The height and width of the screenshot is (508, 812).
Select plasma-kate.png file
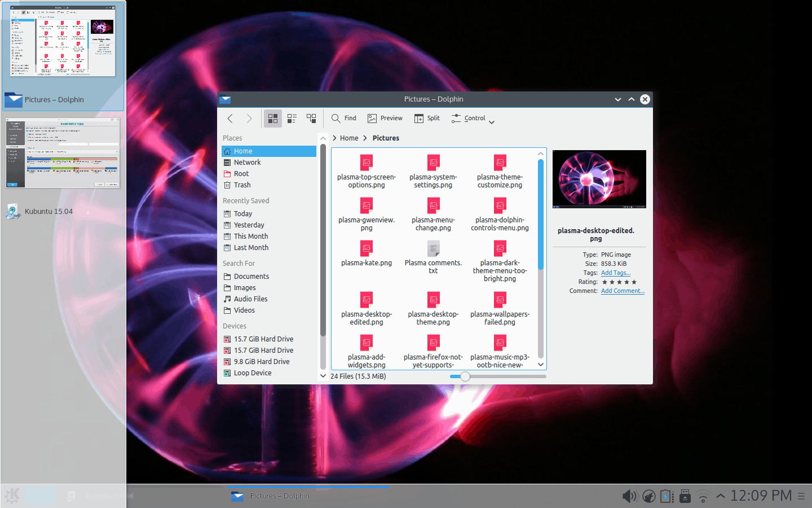tap(367, 253)
